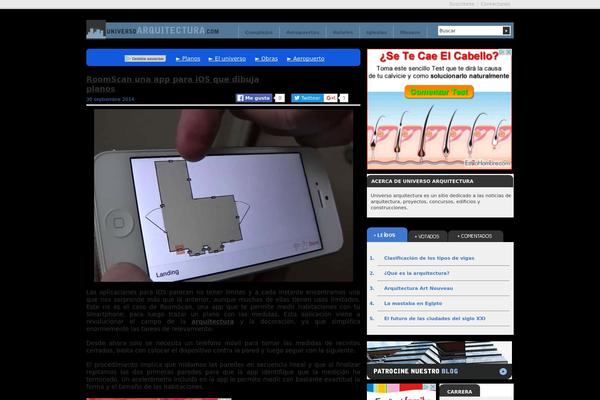This screenshot has height=400, width=600.
Task: Click the Planos link in blue bar
Action: pyautogui.click(x=188, y=59)
